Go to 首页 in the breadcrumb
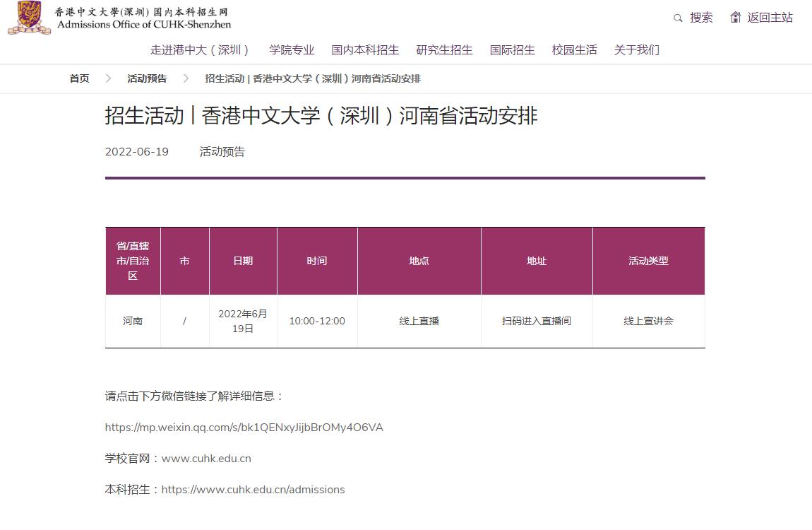Viewport: 812px width, 530px height. (x=79, y=78)
